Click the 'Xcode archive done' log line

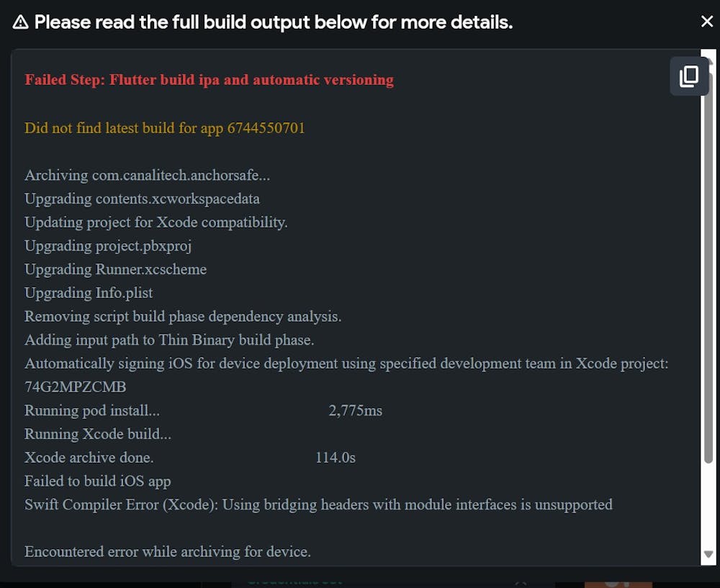(89, 458)
